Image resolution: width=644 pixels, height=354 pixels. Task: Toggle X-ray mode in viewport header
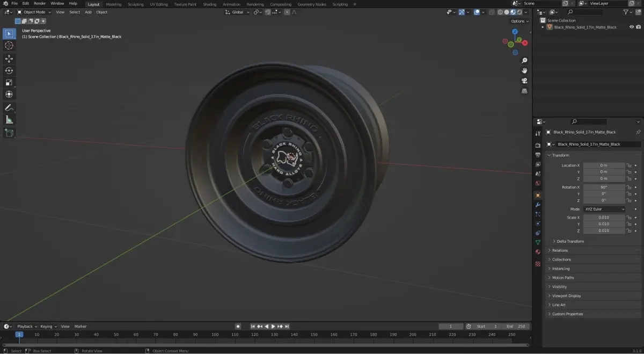(x=491, y=12)
